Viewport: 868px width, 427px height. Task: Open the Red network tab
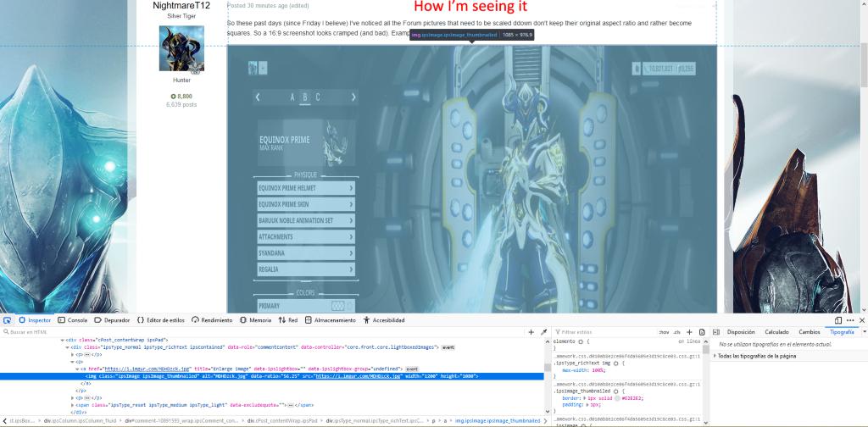pyautogui.click(x=288, y=320)
